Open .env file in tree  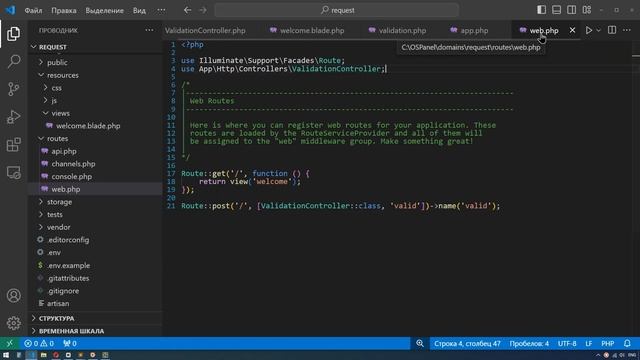point(54,252)
